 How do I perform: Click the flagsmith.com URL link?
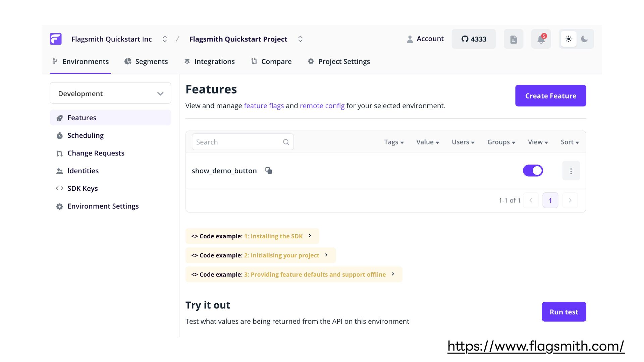pyautogui.click(x=536, y=346)
